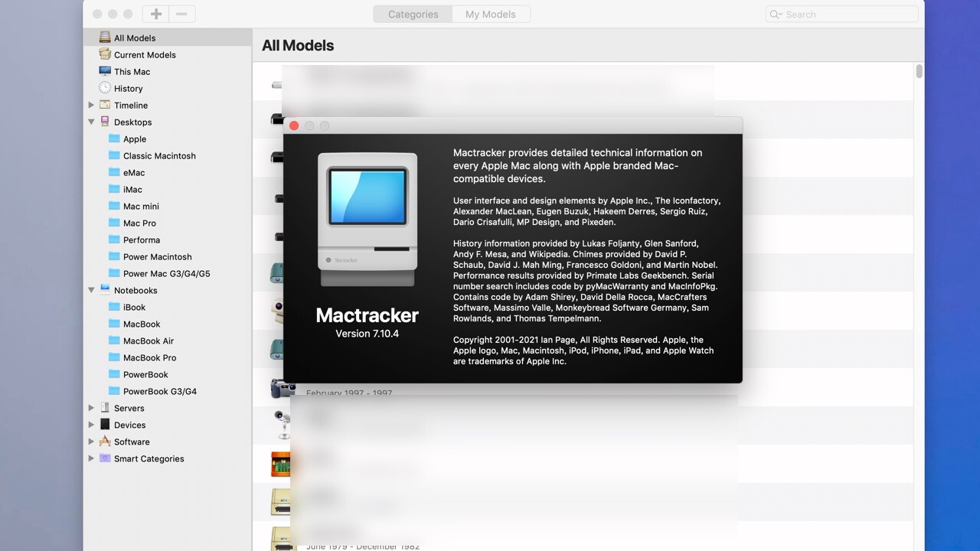Collapse the Notebooks section
Image resolution: width=980 pixels, height=551 pixels.
[91, 290]
